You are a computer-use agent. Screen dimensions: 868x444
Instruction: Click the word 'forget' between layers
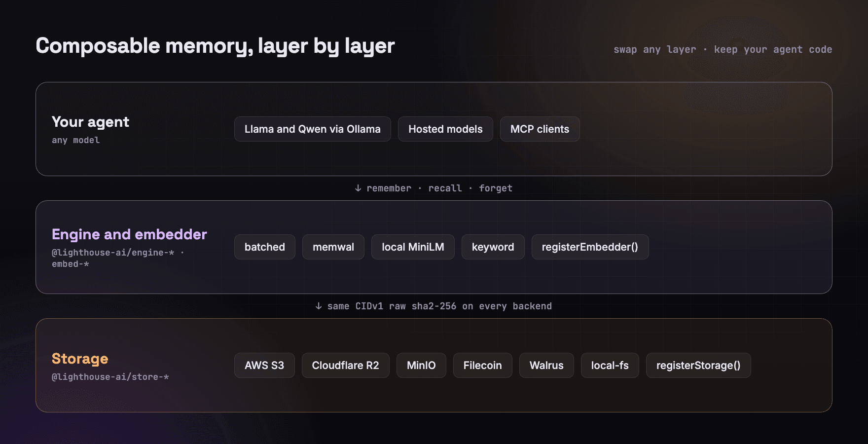click(x=496, y=188)
